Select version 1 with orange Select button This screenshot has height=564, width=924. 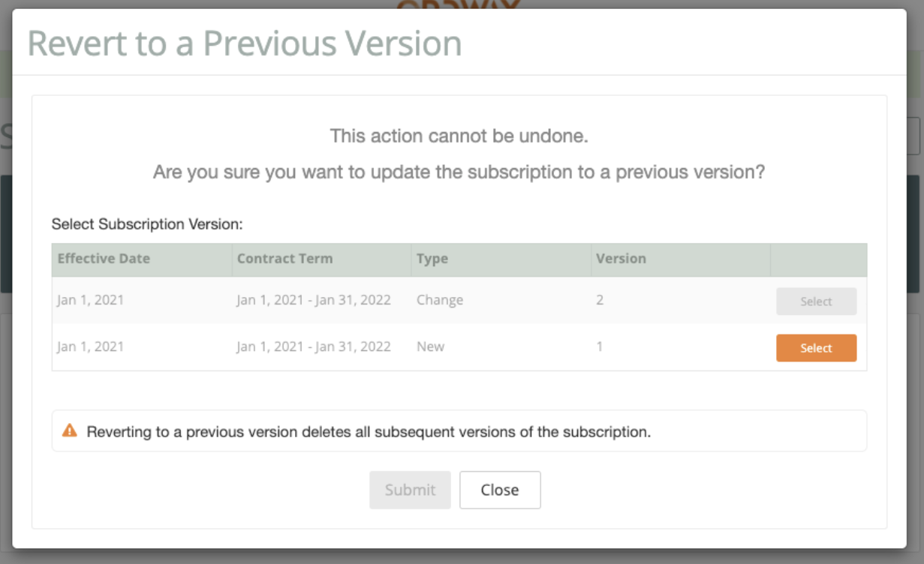coord(816,348)
